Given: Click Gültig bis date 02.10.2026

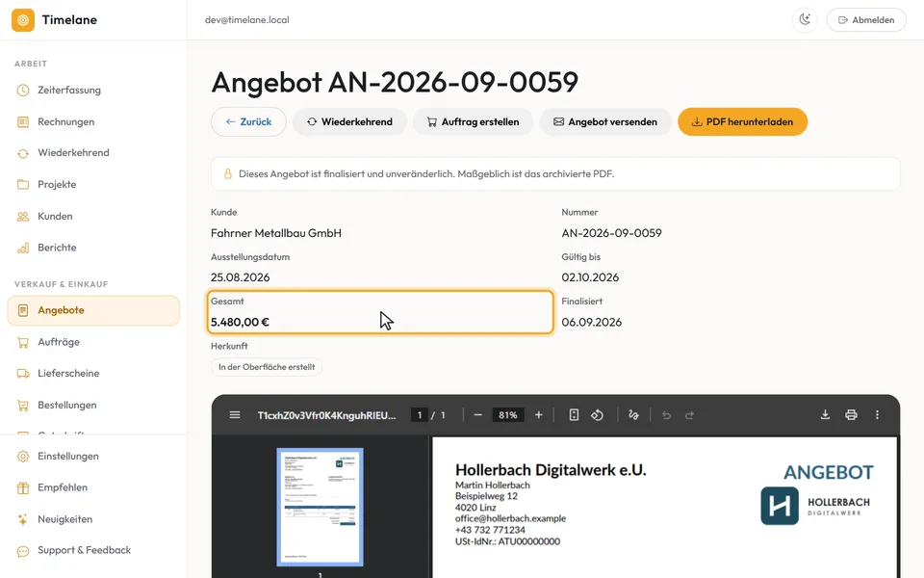Looking at the screenshot, I should tap(590, 277).
